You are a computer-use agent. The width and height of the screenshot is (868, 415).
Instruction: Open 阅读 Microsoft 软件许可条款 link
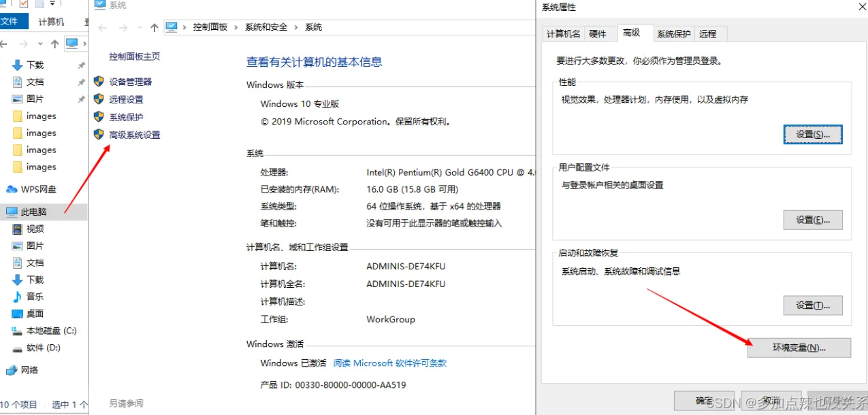(389, 363)
